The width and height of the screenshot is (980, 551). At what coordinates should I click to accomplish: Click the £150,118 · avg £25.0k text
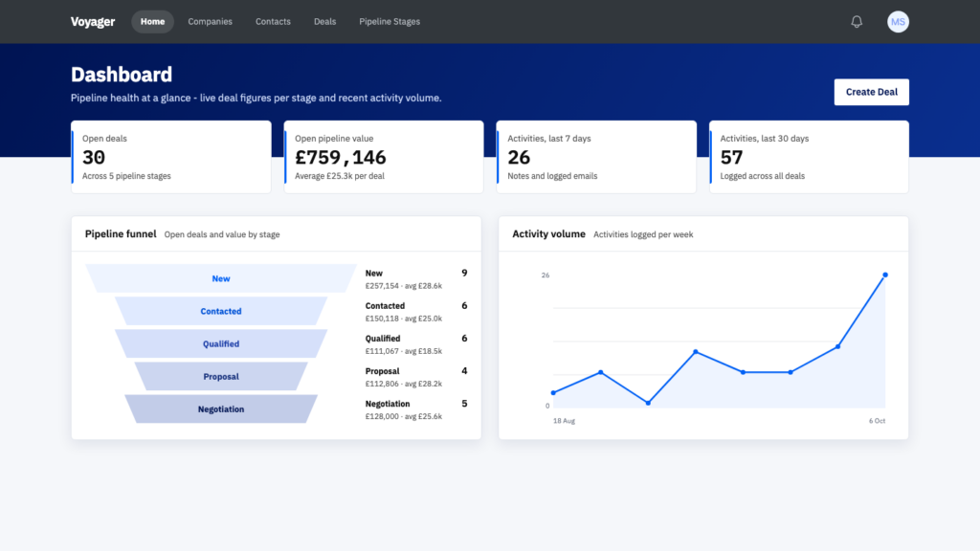click(x=403, y=319)
